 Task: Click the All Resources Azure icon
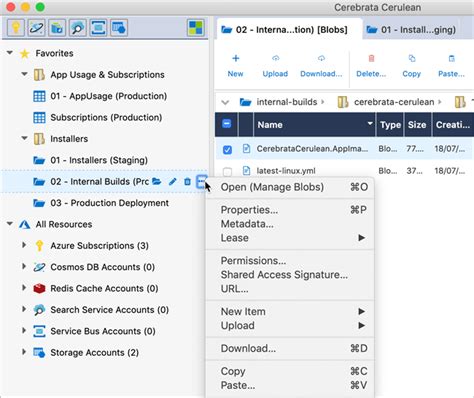[25, 224]
